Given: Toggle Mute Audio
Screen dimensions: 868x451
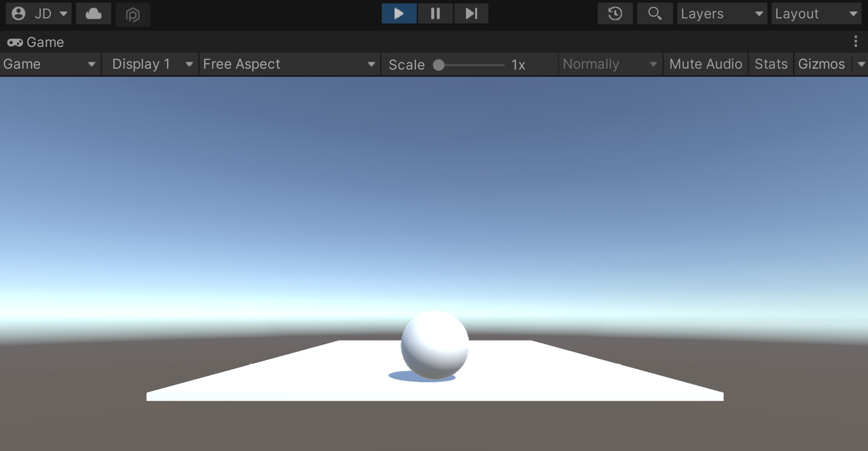Looking at the screenshot, I should click(x=706, y=65).
